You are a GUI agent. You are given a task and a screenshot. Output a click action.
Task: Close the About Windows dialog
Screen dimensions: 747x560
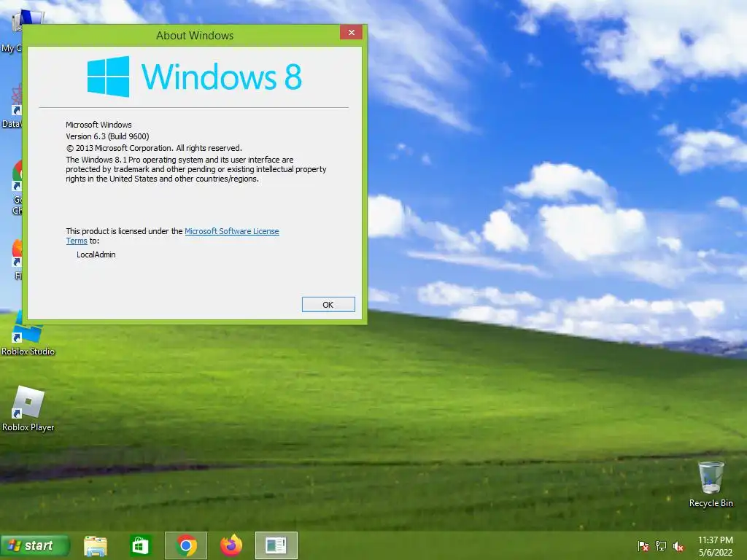[x=351, y=32]
